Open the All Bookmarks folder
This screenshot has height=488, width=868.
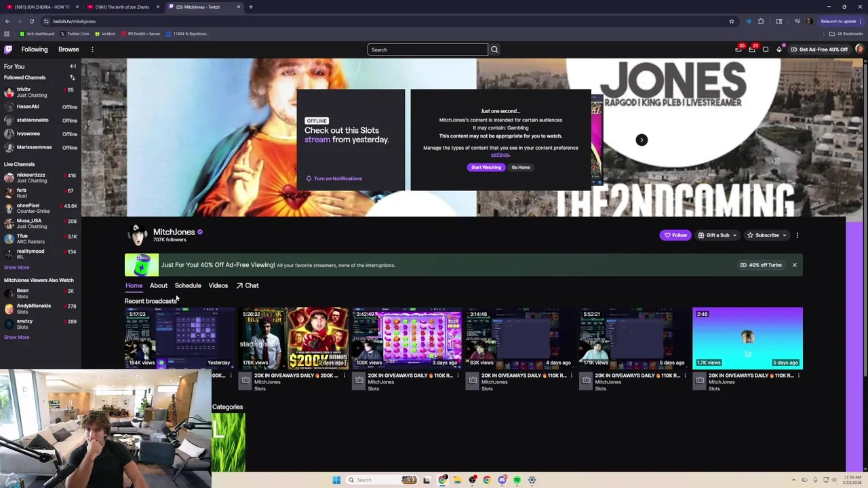pyautogui.click(x=846, y=34)
